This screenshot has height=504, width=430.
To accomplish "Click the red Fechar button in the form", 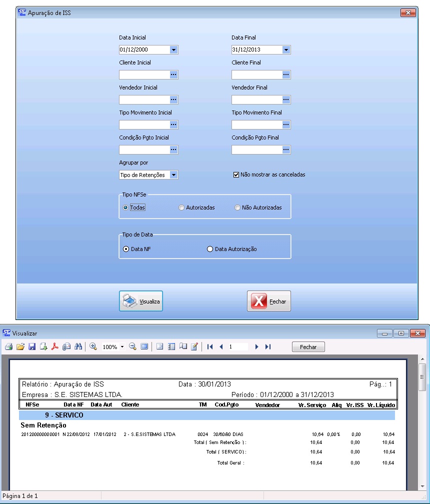I will pos(269,301).
